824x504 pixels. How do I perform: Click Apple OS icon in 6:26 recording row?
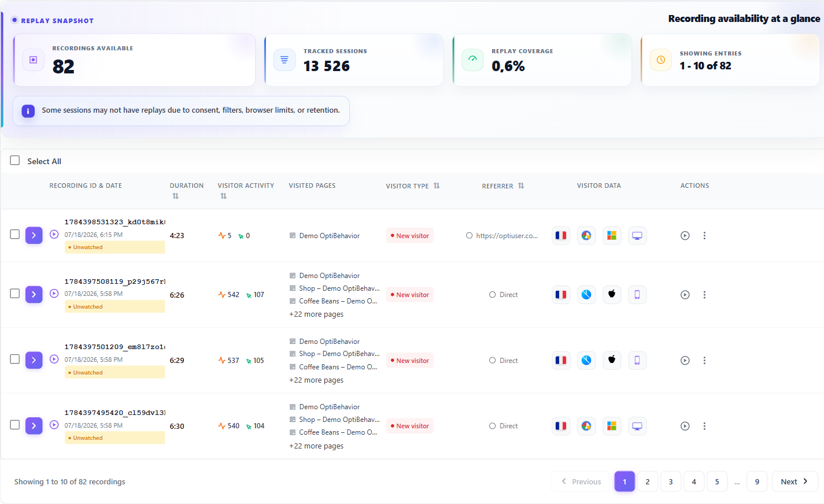click(612, 295)
